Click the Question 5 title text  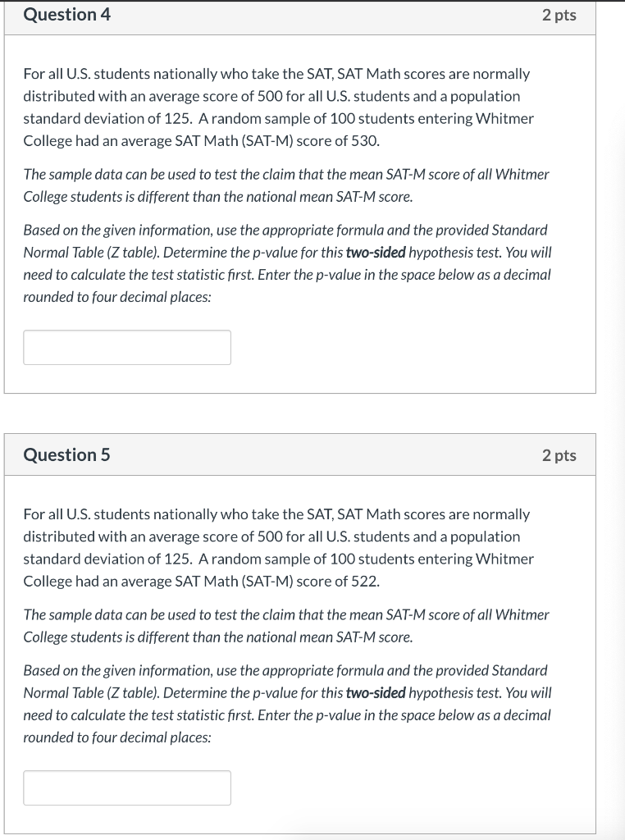point(66,454)
